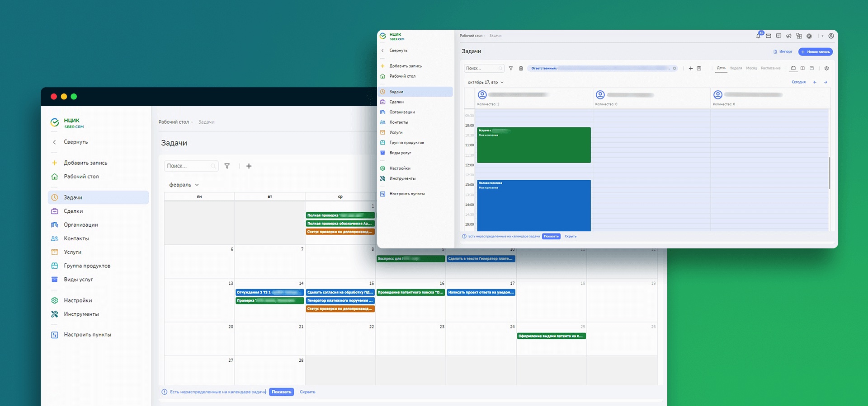Click the user profile icon in header
Viewport: 868px width, 406px height.
click(x=831, y=36)
